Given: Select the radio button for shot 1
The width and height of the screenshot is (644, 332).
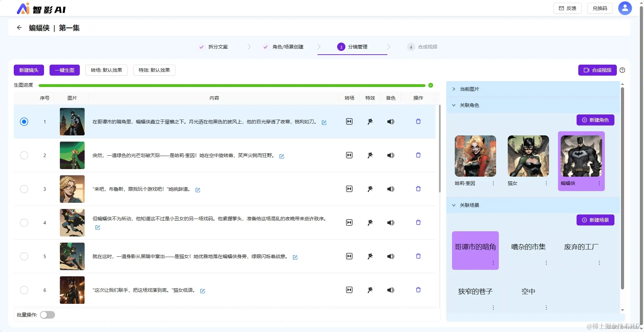Looking at the screenshot, I should click(24, 121).
